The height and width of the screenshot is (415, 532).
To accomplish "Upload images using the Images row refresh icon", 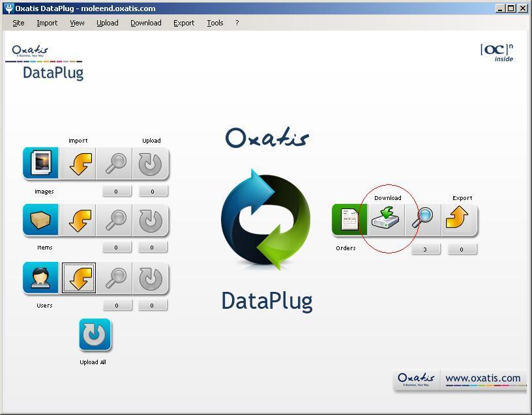I will 151,163.
